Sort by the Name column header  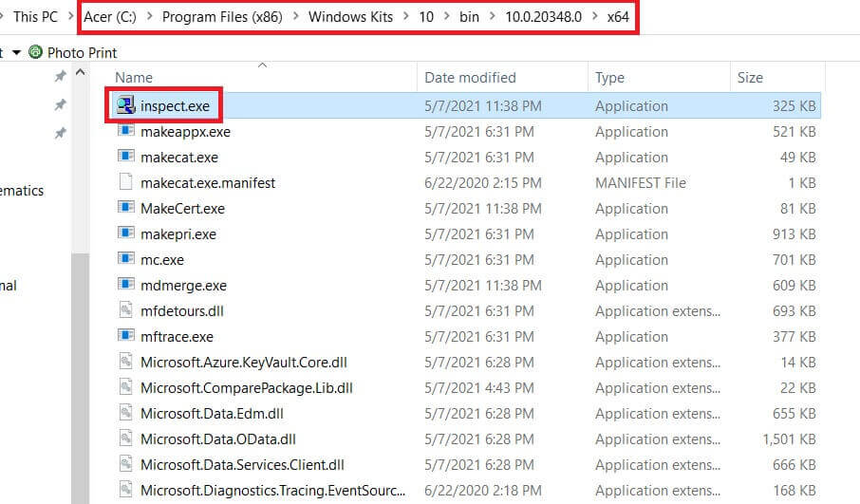(x=134, y=77)
